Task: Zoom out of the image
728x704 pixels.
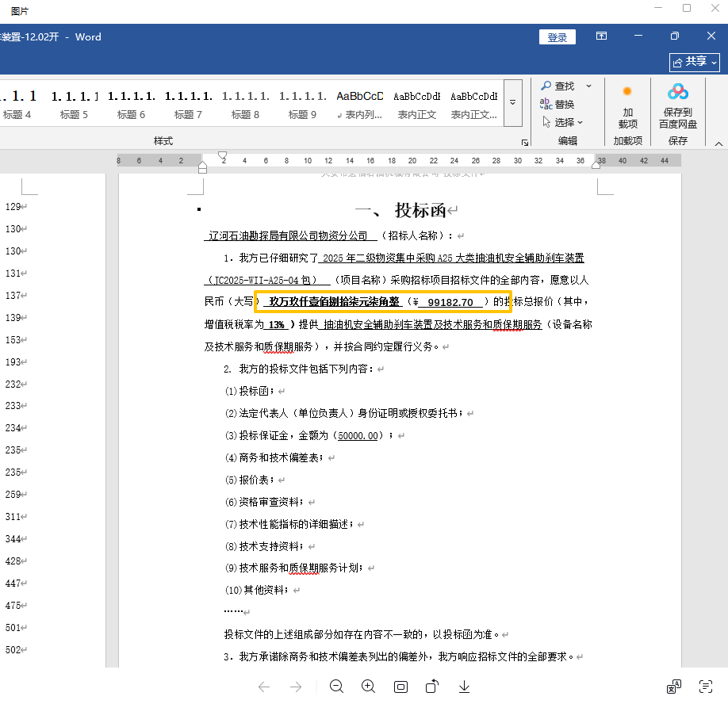Action: [336, 687]
